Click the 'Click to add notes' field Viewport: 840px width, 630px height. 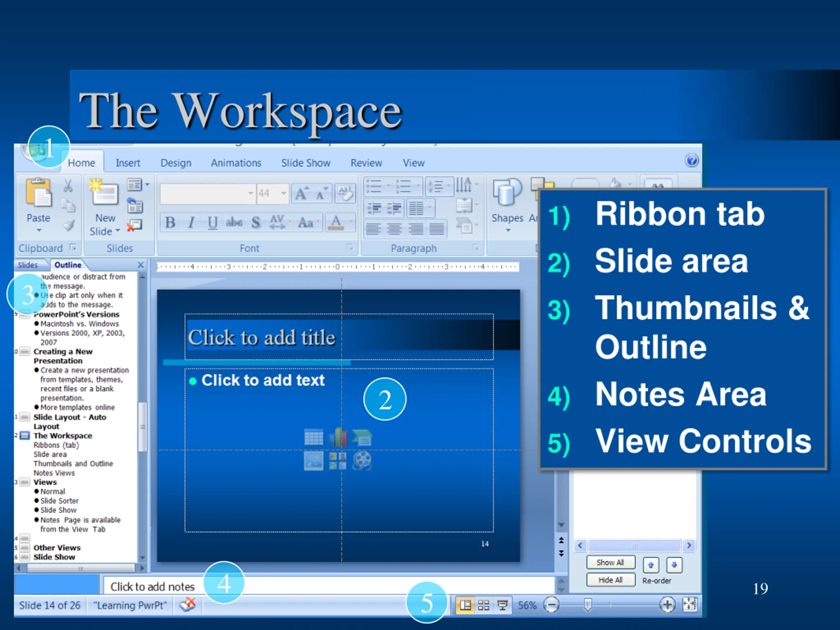point(328,586)
